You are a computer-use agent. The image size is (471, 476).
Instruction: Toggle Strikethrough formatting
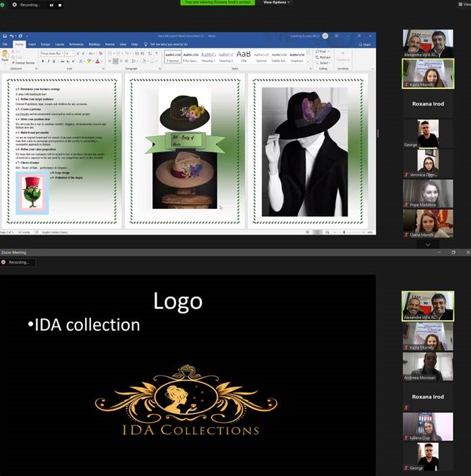pos(62,61)
